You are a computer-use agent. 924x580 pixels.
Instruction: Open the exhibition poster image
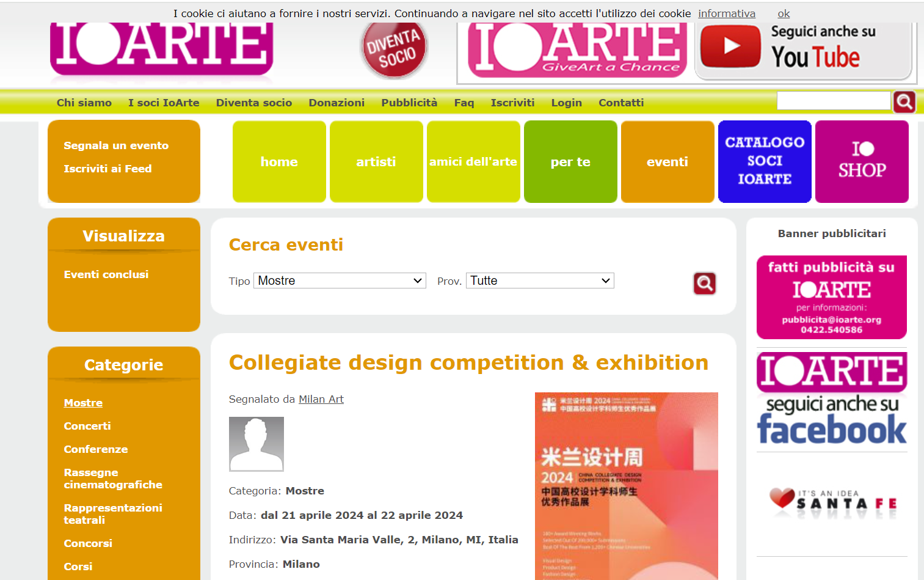626,485
